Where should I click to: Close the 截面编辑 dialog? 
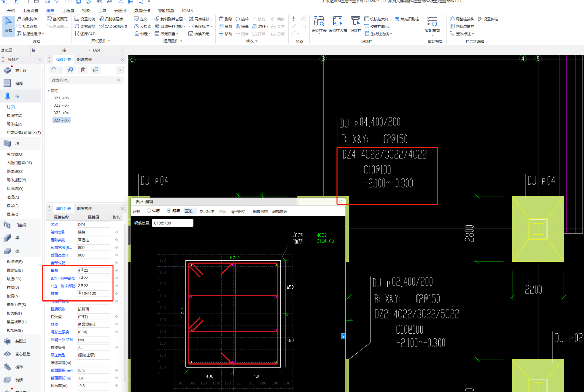point(340,201)
